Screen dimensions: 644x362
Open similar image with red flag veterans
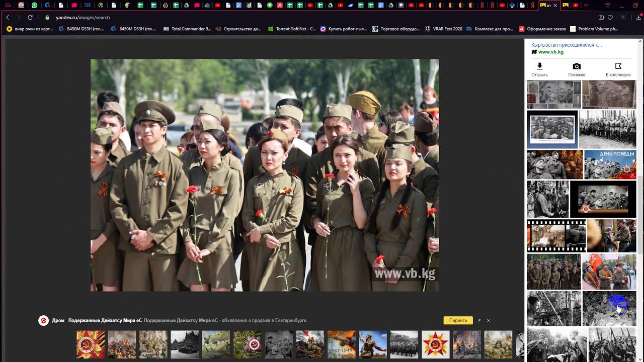609,271
